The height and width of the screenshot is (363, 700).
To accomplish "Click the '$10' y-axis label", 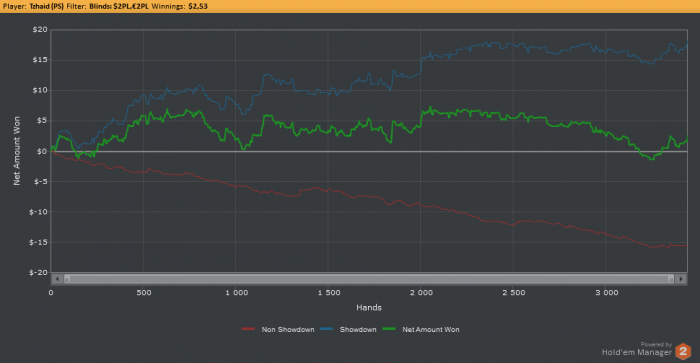I will click(40, 90).
